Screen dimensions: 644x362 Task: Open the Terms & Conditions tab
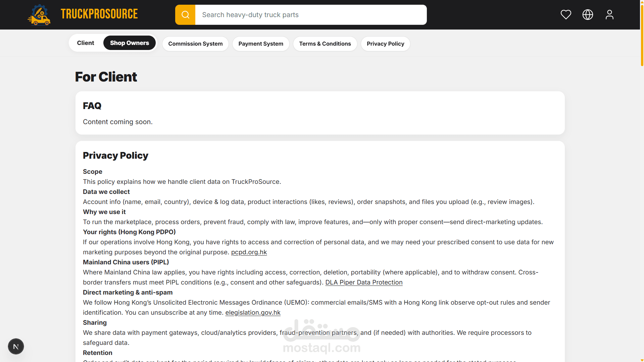coord(325,44)
